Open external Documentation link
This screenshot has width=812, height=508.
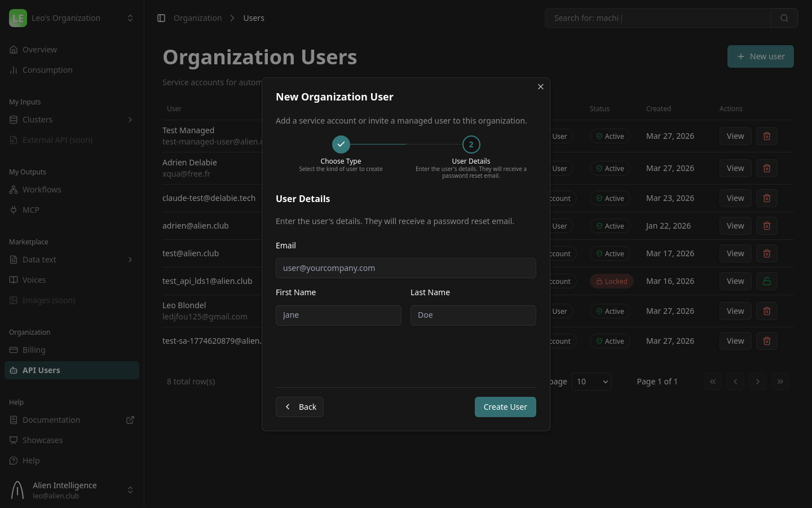51,419
